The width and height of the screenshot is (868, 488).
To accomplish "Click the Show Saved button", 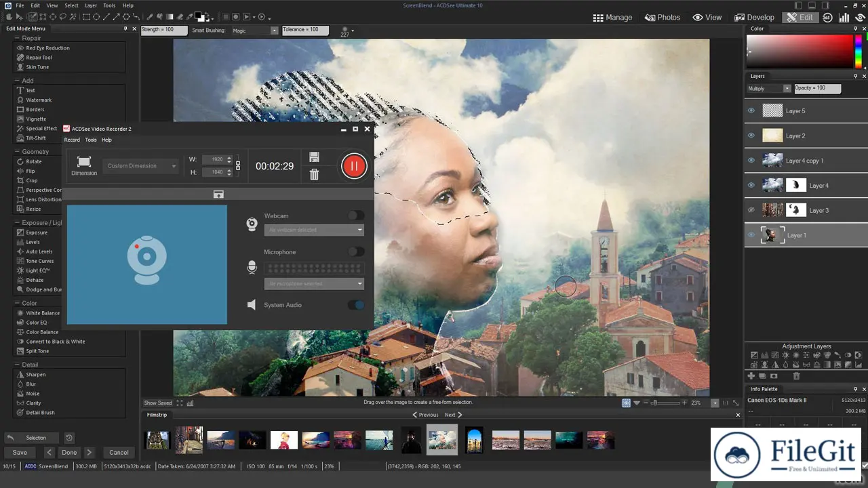I will pyautogui.click(x=158, y=403).
